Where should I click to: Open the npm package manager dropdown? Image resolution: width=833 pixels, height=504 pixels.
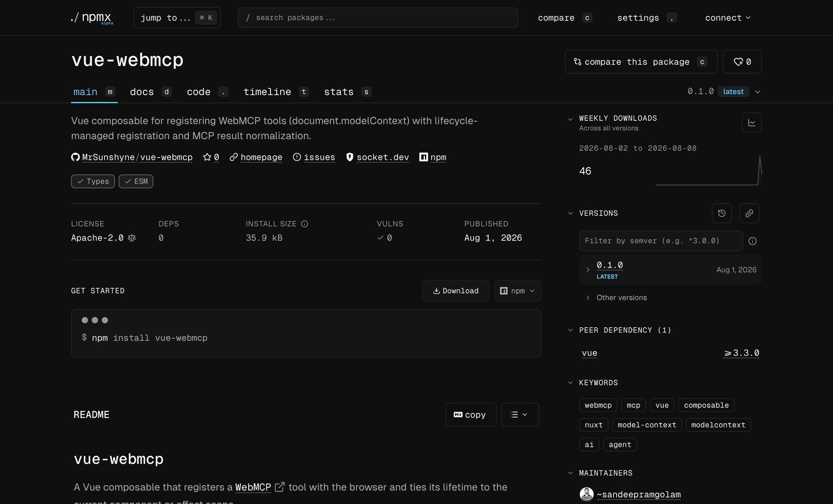click(518, 291)
